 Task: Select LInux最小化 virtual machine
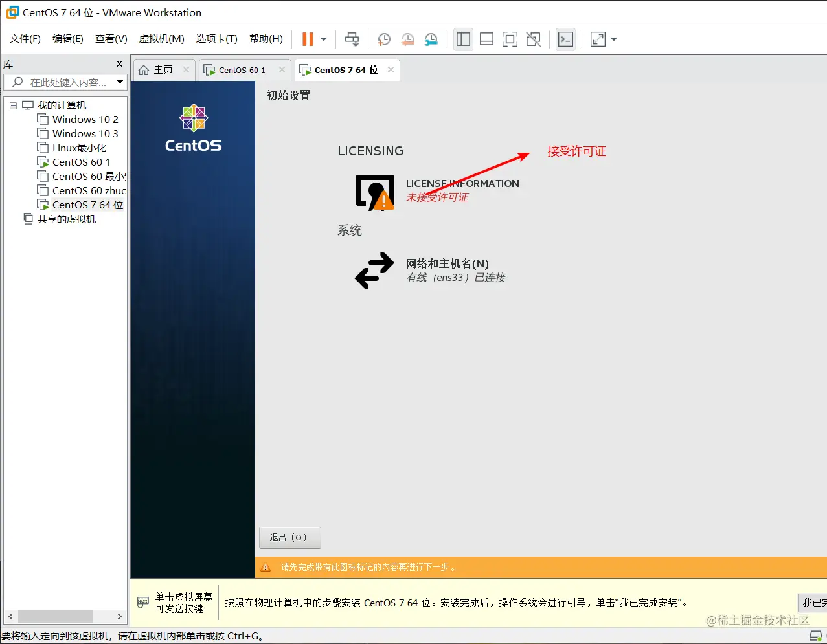79,148
